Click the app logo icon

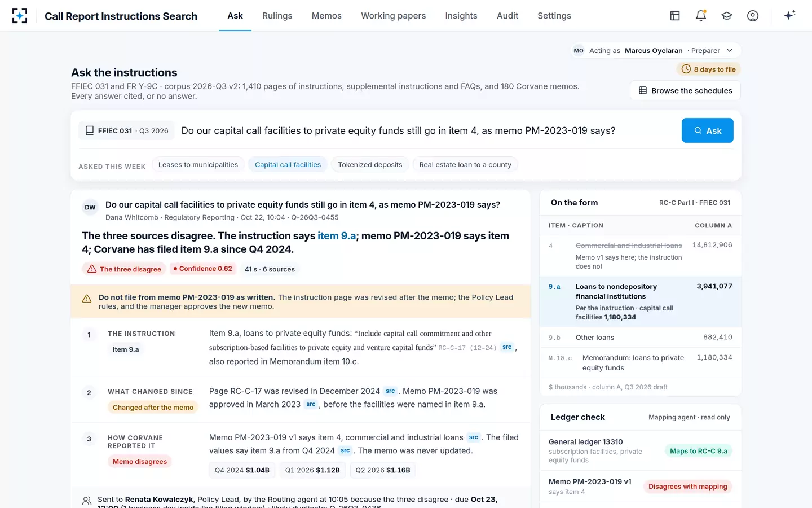pyautogui.click(x=20, y=16)
